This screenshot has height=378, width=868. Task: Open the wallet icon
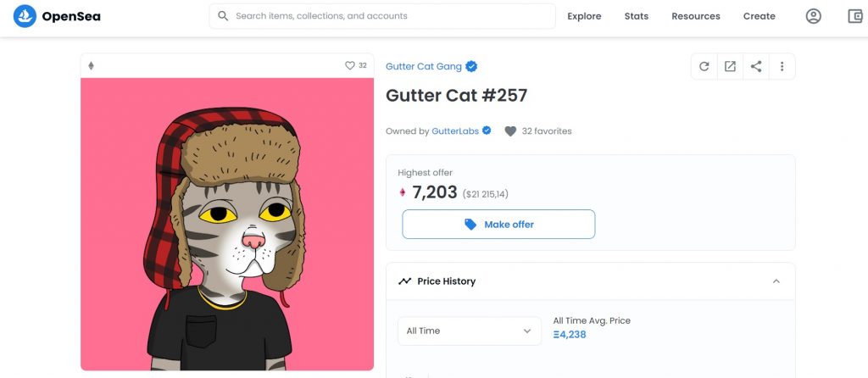(x=855, y=17)
